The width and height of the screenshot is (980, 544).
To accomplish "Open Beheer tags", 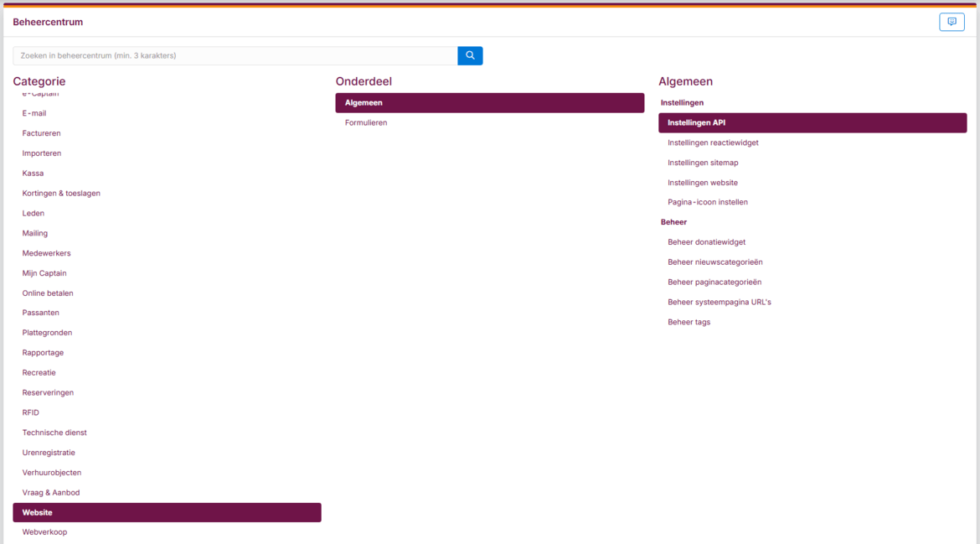I will tap(689, 322).
